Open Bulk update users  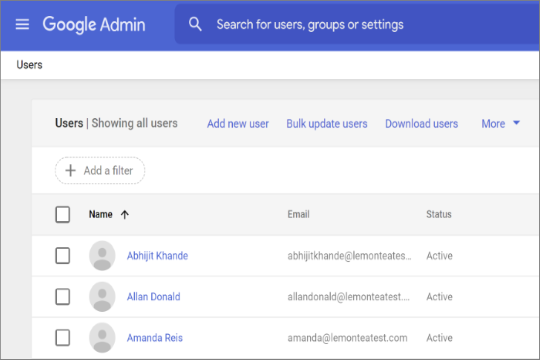(x=327, y=124)
